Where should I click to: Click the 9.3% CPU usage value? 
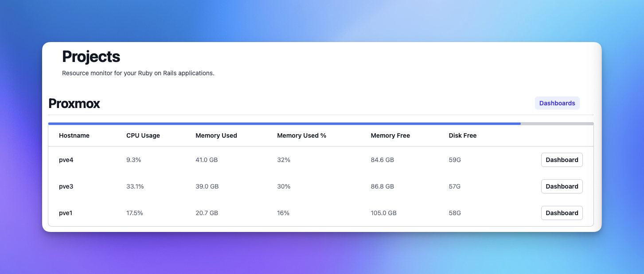click(134, 160)
